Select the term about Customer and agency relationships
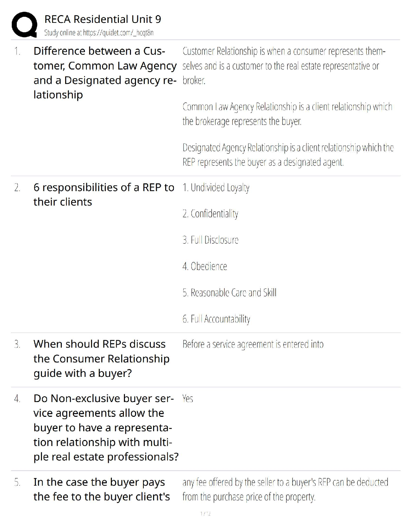The image size is (411, 532). coord(104,73)
